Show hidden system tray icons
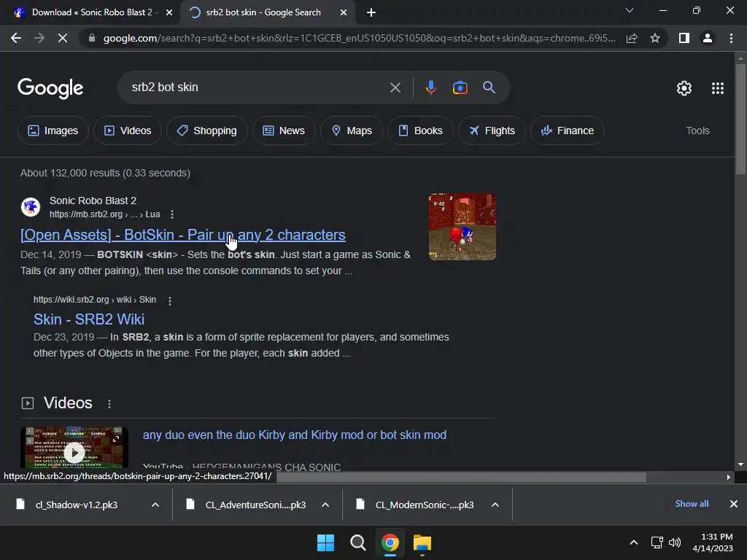The width and height of the screenshot is (747, 560). (x=634, y=542)
